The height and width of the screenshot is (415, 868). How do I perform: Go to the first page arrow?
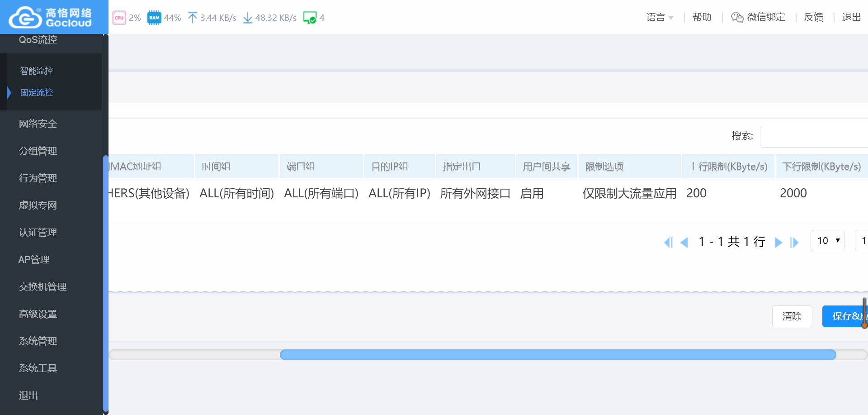pyautogui.click(x=668, y=242)
